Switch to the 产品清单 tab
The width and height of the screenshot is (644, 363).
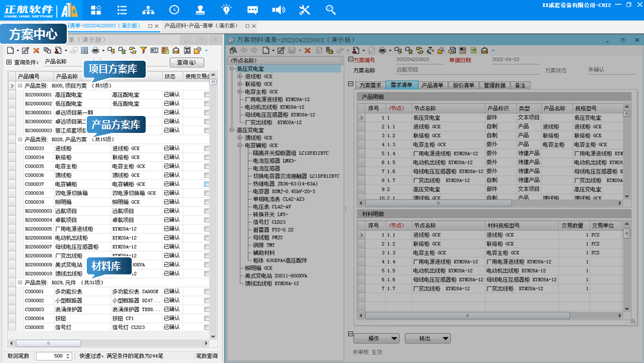pos(433,86)
